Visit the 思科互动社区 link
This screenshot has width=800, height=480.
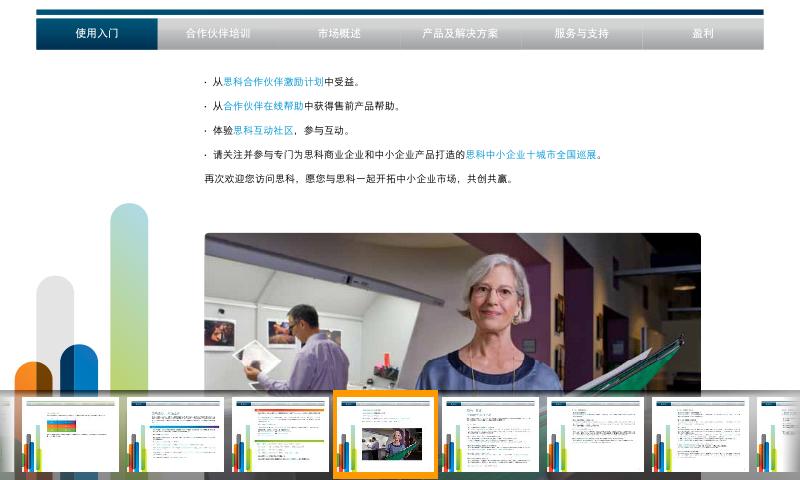point(263,131)
